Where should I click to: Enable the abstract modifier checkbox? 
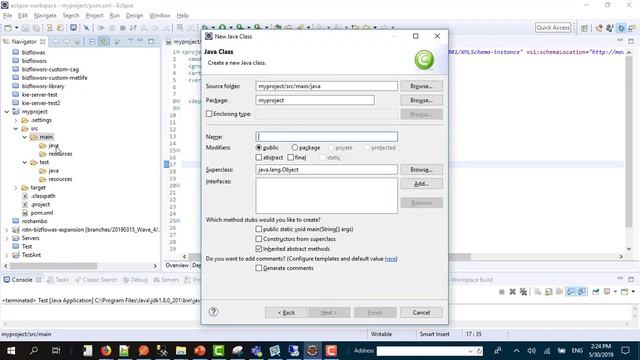258,157
